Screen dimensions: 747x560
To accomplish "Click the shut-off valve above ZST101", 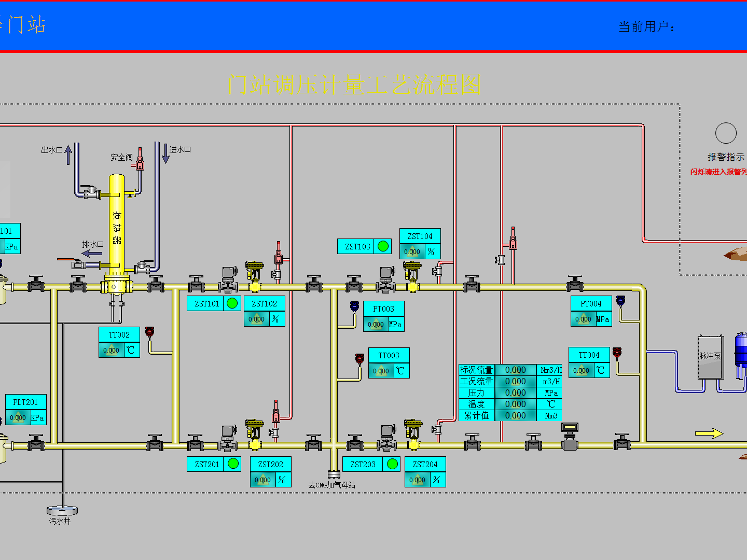I will (229, 279).
